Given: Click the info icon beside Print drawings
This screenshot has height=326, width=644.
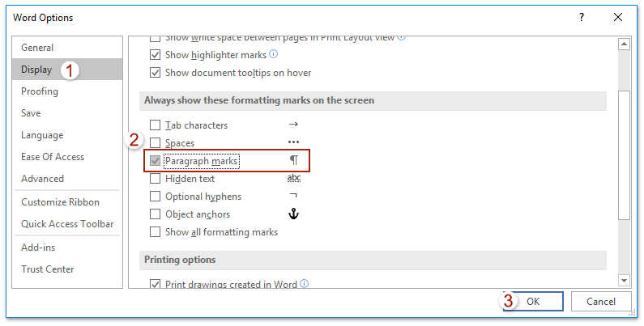Looking at the screenshot, I should pyautogui.click(x=306, y=284).
